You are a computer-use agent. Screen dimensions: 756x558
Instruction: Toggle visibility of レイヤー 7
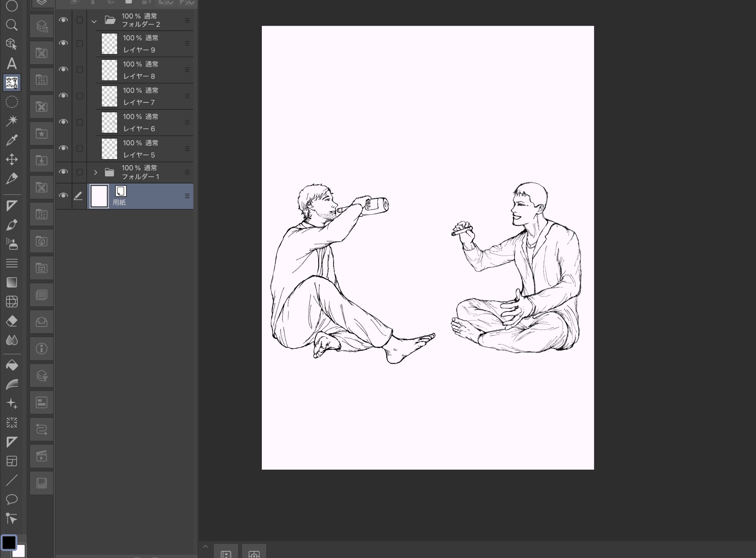click(63, 96)
